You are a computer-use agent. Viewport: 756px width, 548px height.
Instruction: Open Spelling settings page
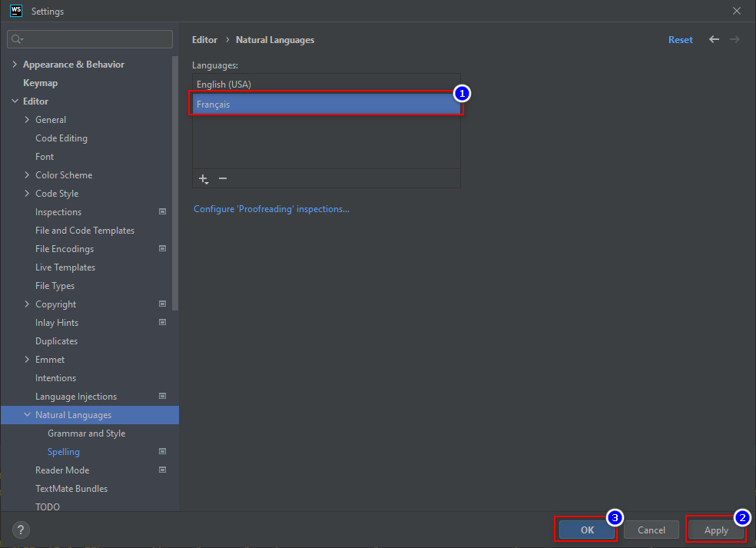tap(64, 452)
